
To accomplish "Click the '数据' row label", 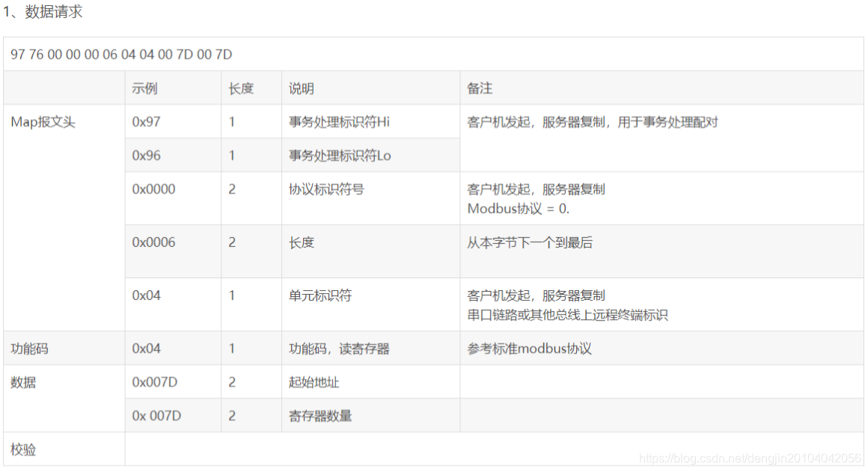I will 23,383.
